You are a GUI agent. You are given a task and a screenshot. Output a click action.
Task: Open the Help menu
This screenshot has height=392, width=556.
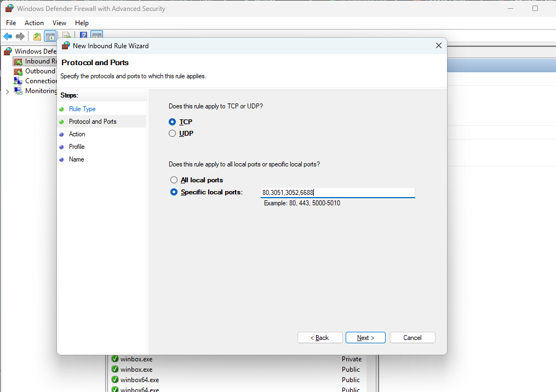click(82, 22)
